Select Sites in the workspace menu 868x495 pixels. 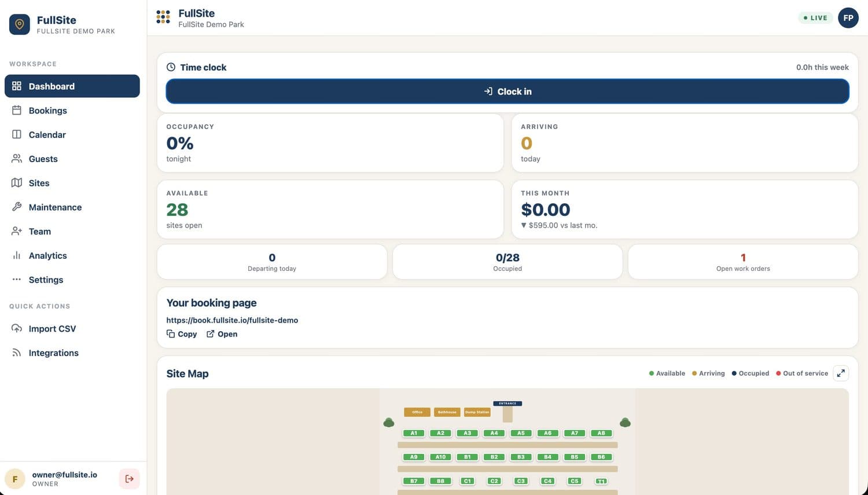click(x=72, y=183)
